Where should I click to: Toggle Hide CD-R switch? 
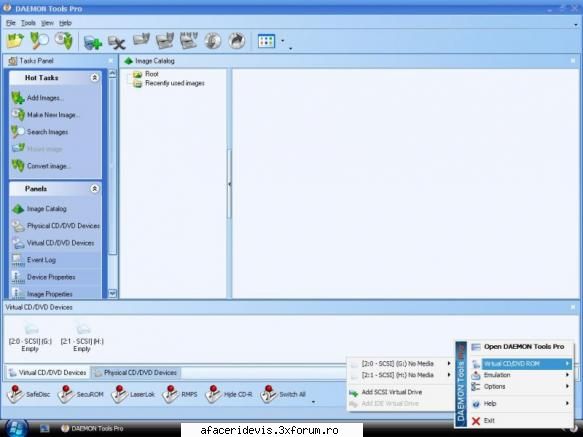pyautogui.click(x=229, y=394)
